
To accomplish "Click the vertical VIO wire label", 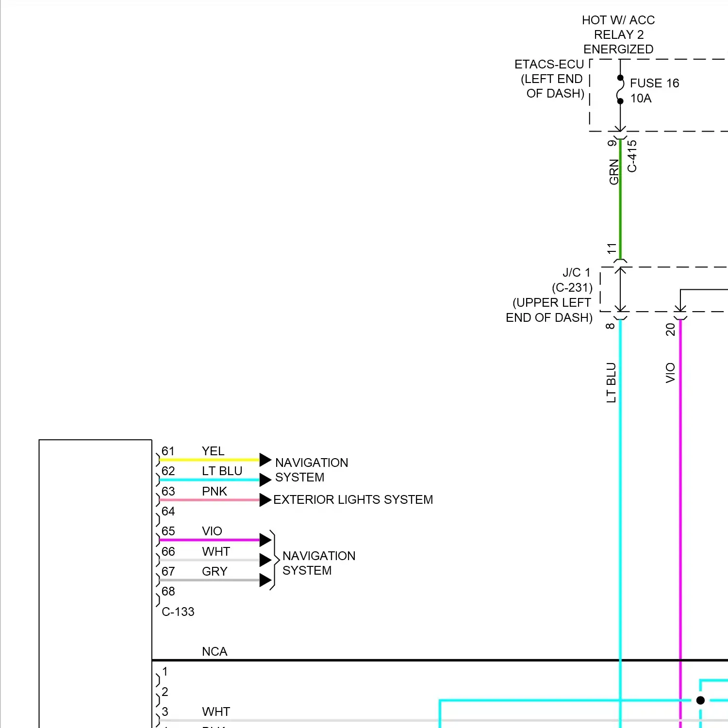I will 670,373.
